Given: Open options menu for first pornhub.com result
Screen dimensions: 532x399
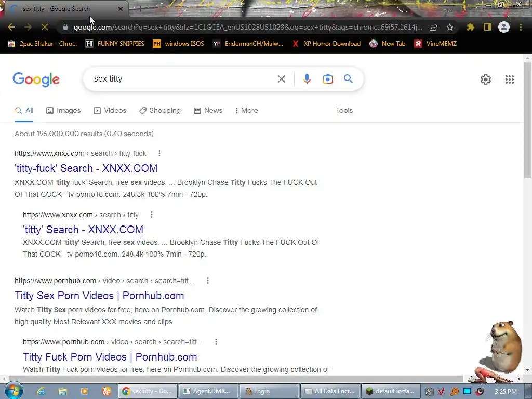Looking at the screenshot, I should tap(208, 281).
